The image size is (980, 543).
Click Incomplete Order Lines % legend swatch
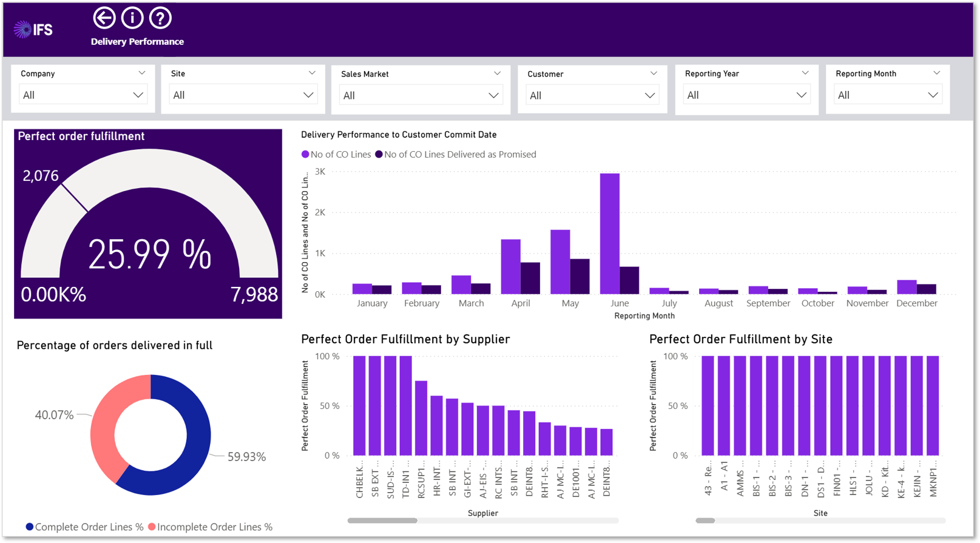[152, 527]
